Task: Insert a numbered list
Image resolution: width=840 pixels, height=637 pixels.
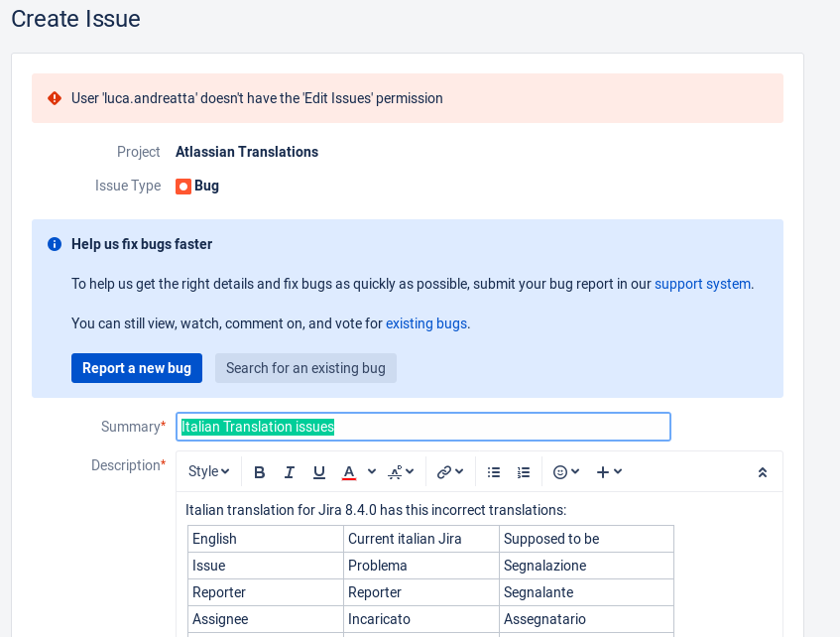Action: [524, 472]
